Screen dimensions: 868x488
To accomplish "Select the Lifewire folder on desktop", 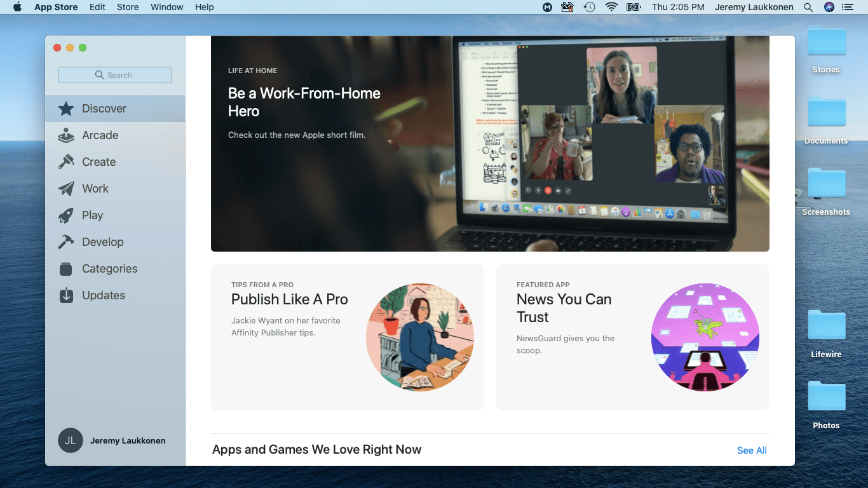I will tap(826, 334).
